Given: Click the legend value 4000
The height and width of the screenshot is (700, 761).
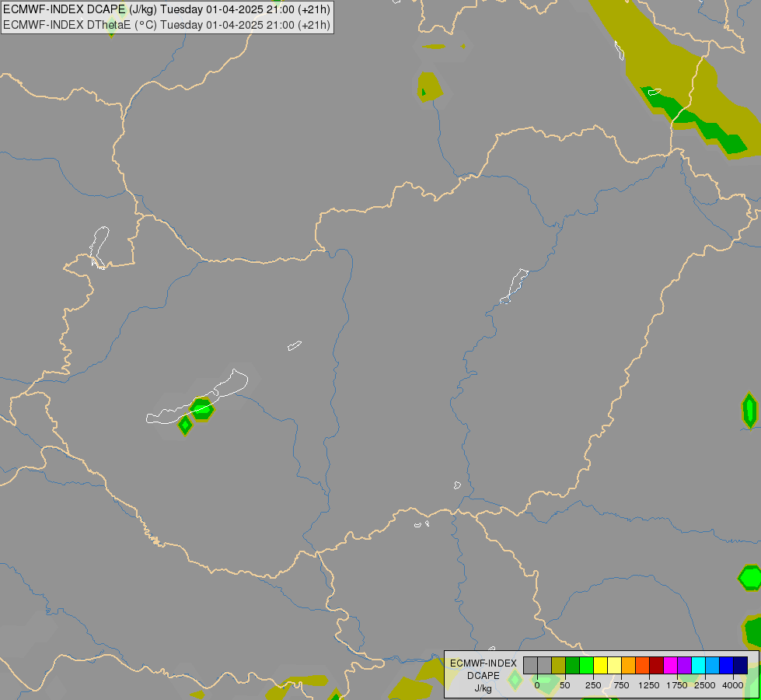Looking at the screenshot, I should (x=733, y=685).
